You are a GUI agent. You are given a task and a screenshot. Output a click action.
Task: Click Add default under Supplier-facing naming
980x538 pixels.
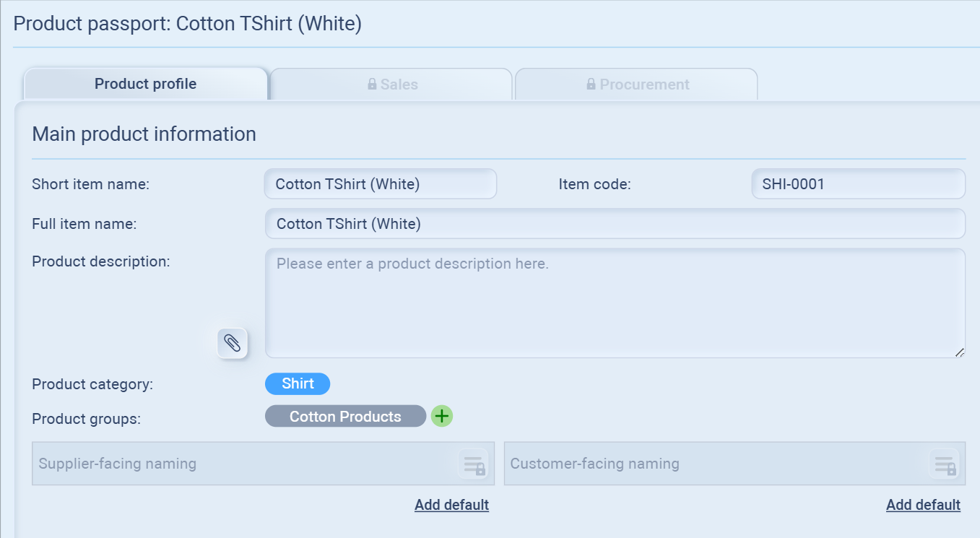451,505
